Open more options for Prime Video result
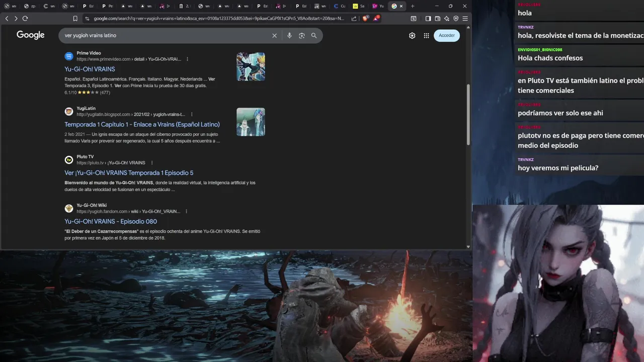This screenshot has width=644, height=362. click(187, 59)
